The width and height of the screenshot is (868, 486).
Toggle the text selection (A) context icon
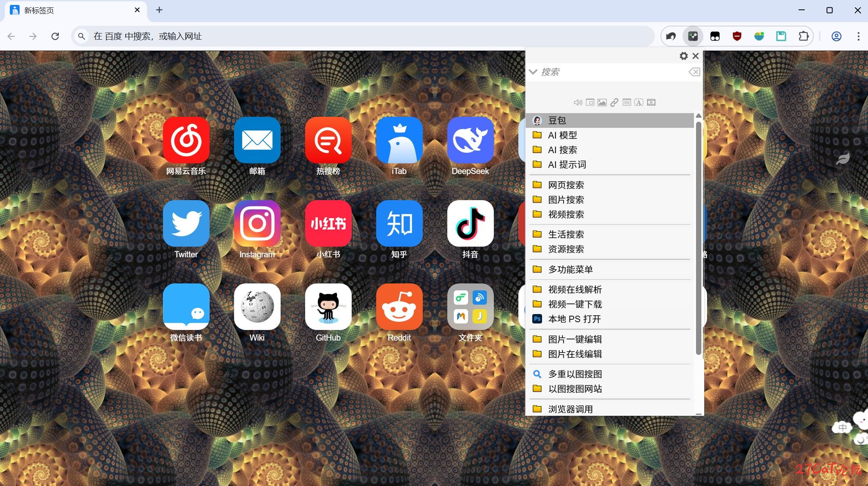click(639, 103)
